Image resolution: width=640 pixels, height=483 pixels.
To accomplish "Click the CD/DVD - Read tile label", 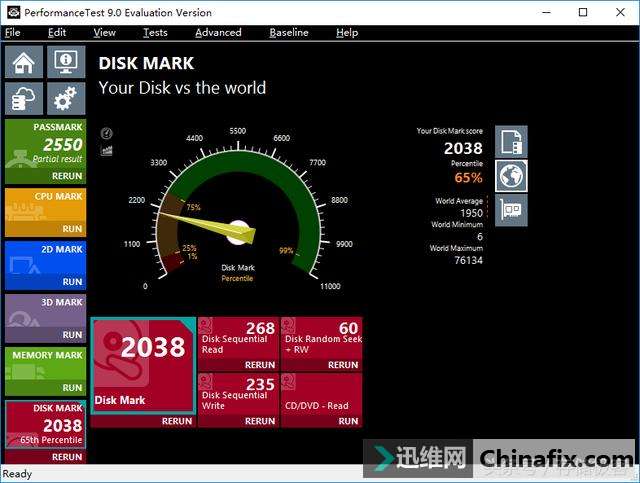I will (317, 406).
